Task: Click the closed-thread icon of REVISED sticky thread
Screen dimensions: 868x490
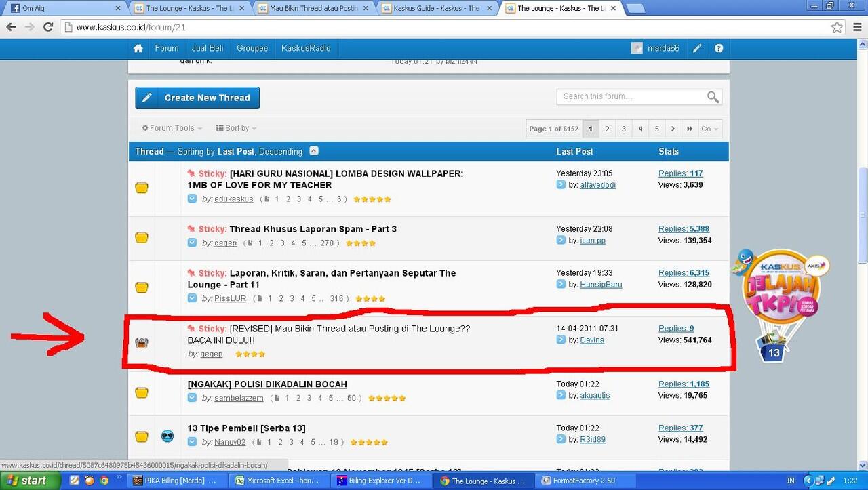Action: (x=141, y=343)
